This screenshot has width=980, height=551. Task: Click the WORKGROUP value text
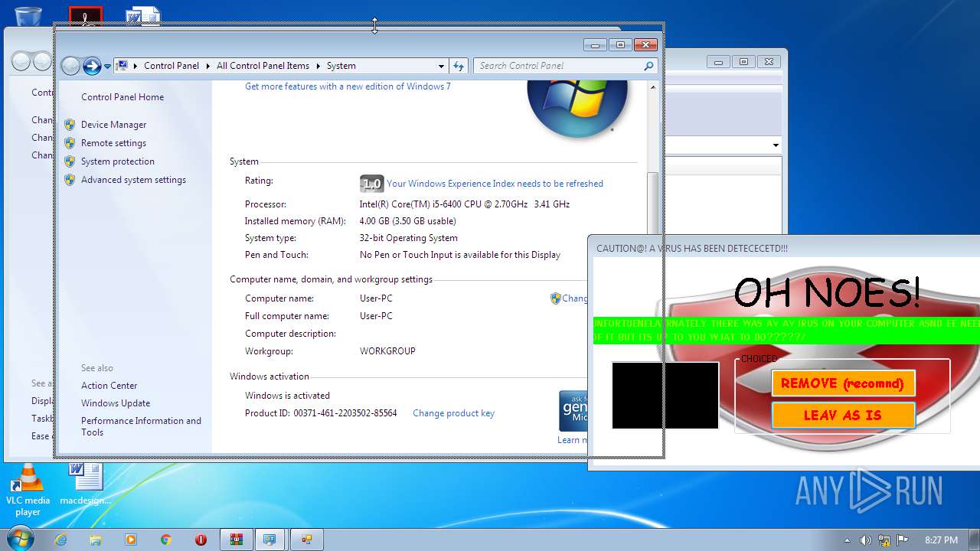387,351
